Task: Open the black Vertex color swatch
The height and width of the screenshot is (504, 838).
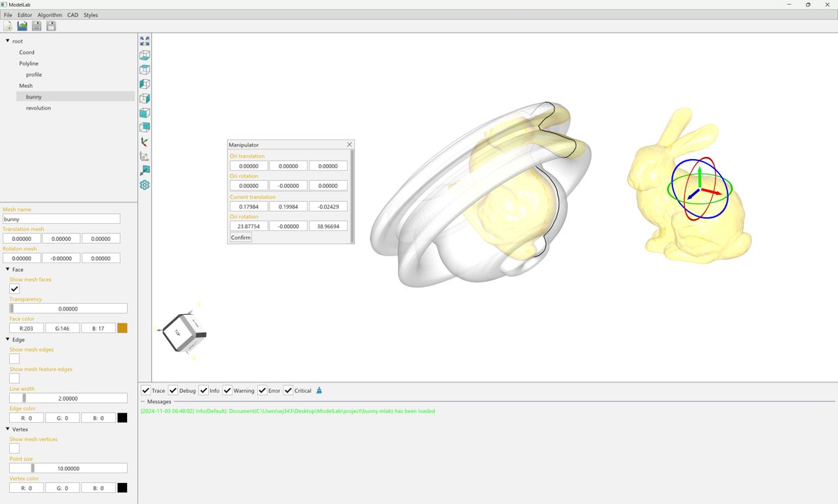Action: pyautogui.click(x=122, y=487)
